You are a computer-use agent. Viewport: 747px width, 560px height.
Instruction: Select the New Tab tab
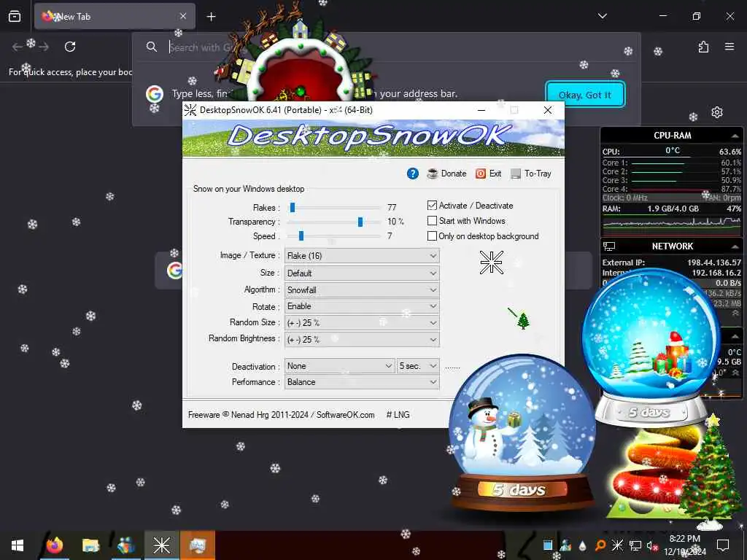(x=115, y=16)
